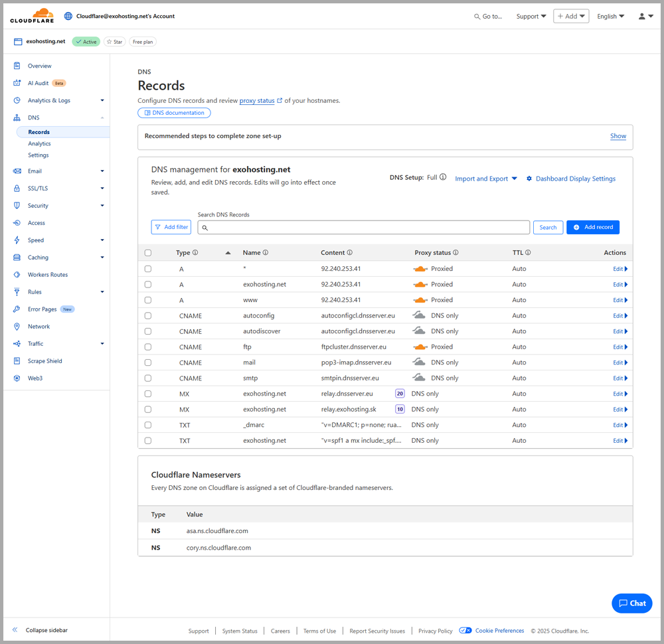Click the Add record button

click(x=592, y=226)
